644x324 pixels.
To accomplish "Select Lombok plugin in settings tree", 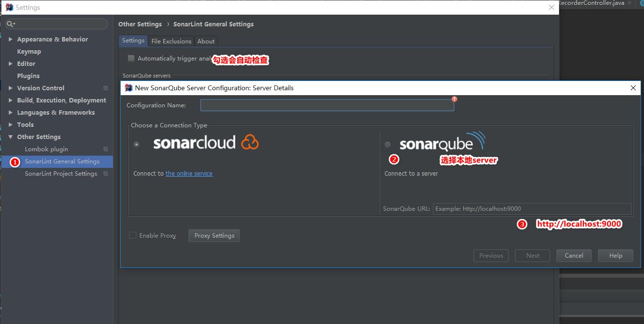I will pos(46,149).
